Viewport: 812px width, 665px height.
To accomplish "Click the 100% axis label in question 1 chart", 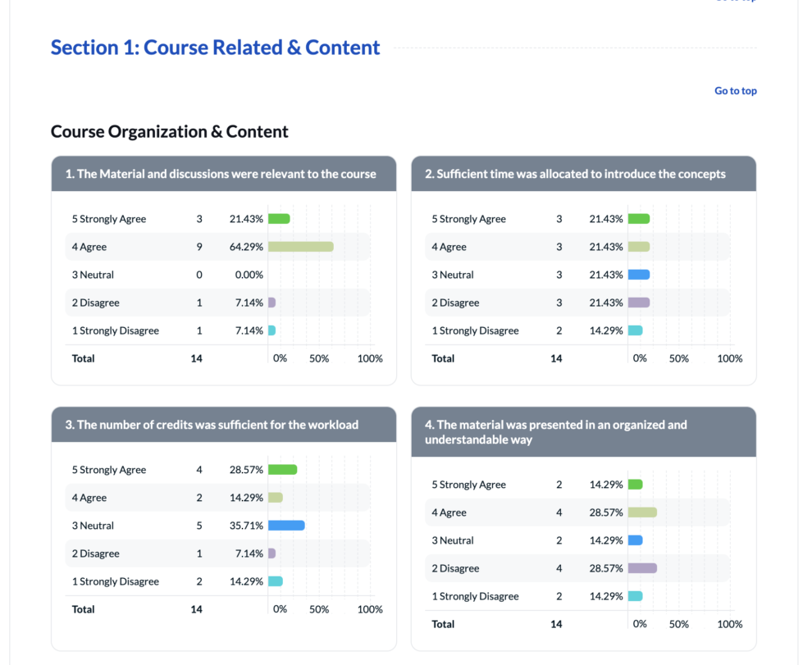I will coord(370,358).
